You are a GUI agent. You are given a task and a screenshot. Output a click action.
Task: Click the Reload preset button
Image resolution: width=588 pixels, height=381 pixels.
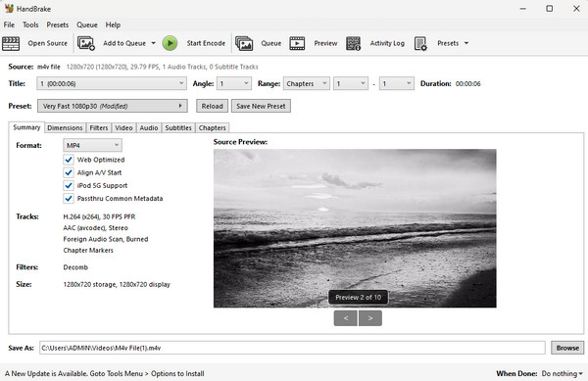pos(212,106)
